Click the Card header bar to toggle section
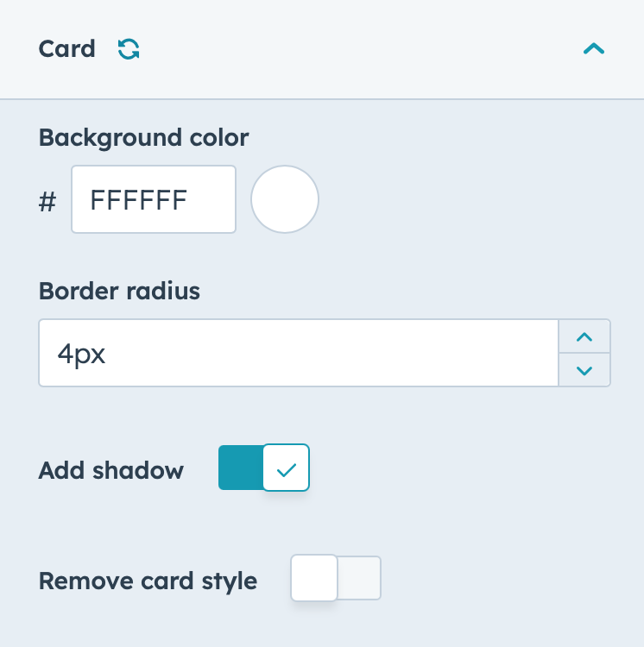644x647 pixels. point(322,49)
